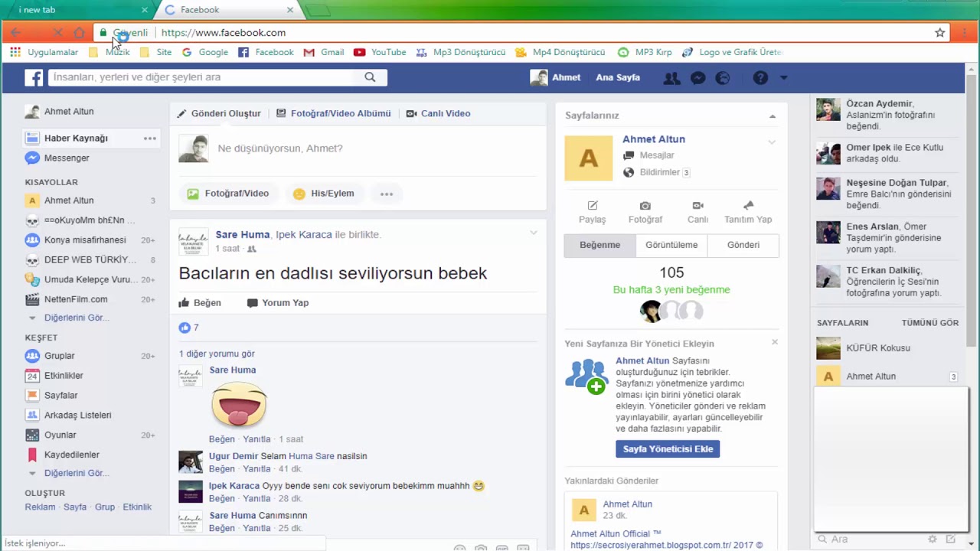
Task: Bookmark this page with the star icon
Action: coord(939,32)
